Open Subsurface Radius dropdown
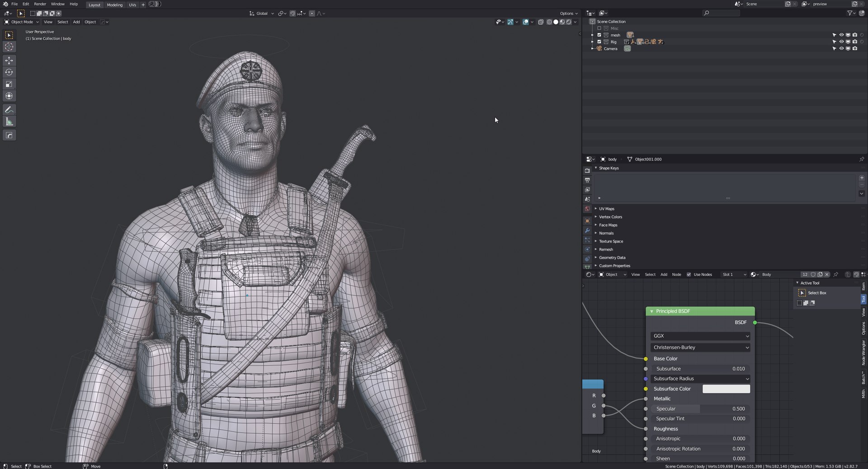Image resolution: width=868 pixels, height=469 pixels. (x=700, y=379)
